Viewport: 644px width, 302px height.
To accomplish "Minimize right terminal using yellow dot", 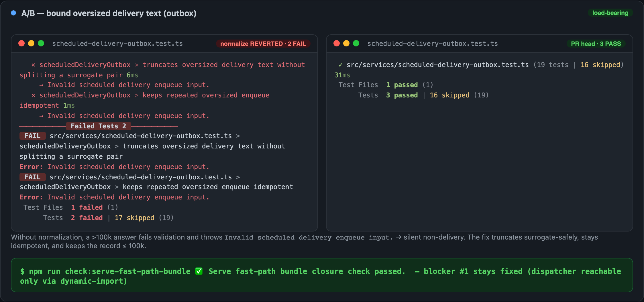I will 346,43.
